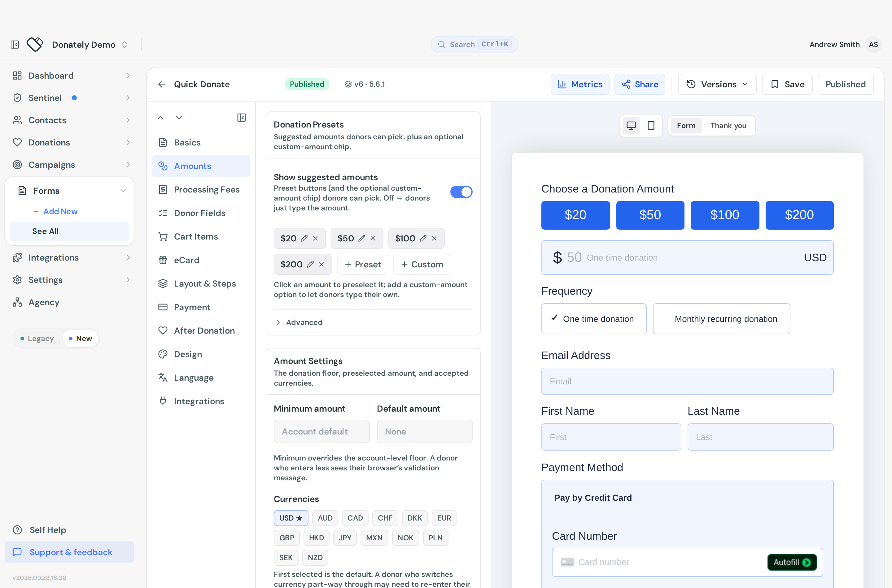Open Metrics
Screen dimensions: 892x588
tap(580, 84)
